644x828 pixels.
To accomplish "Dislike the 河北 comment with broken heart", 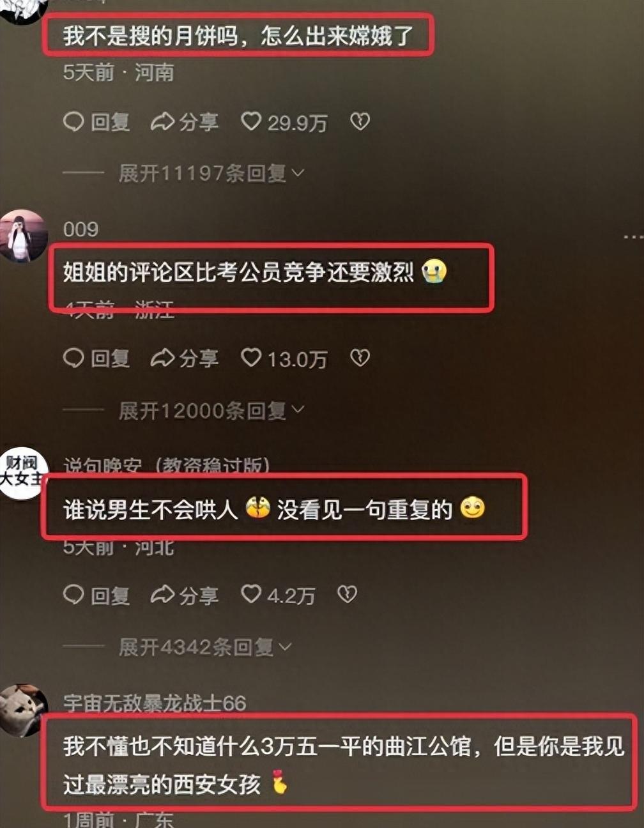I will pyautogui.click(x=348, y=595).
